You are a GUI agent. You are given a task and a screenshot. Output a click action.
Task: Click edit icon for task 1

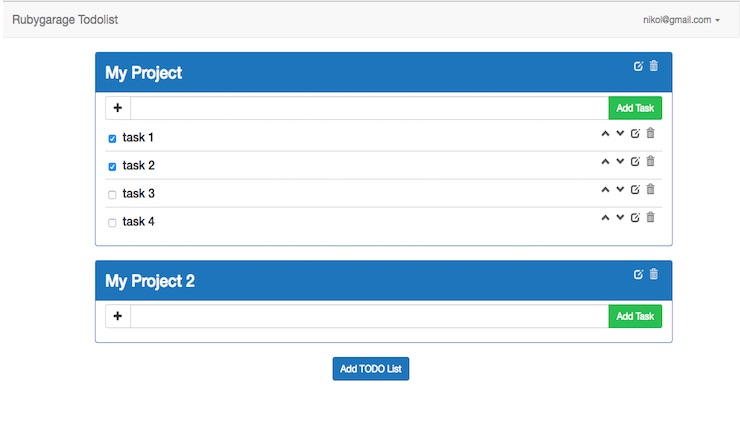click(x=635, y=133)
